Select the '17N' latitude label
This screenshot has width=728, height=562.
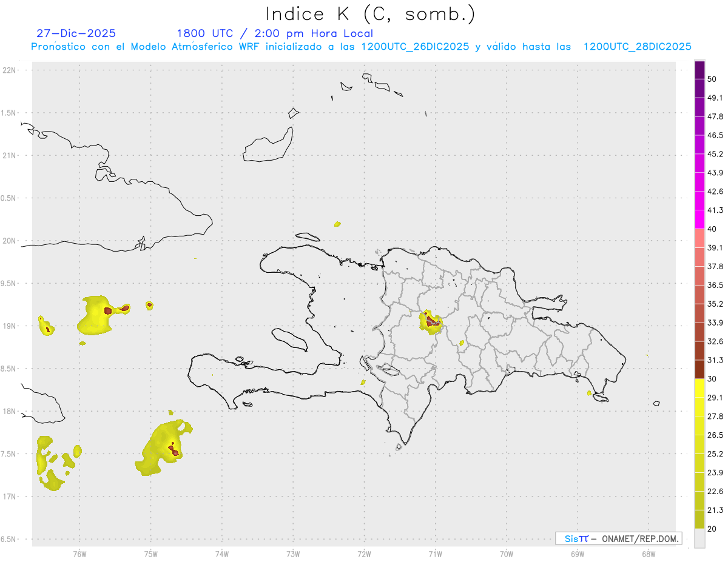click(10, 497)
